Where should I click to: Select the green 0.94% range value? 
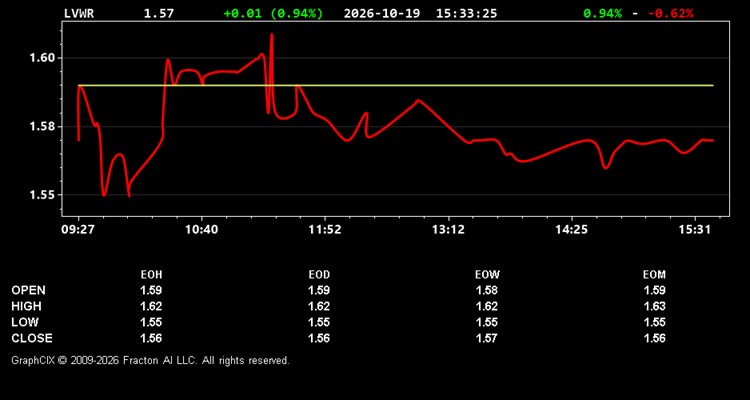coord(602,13)
